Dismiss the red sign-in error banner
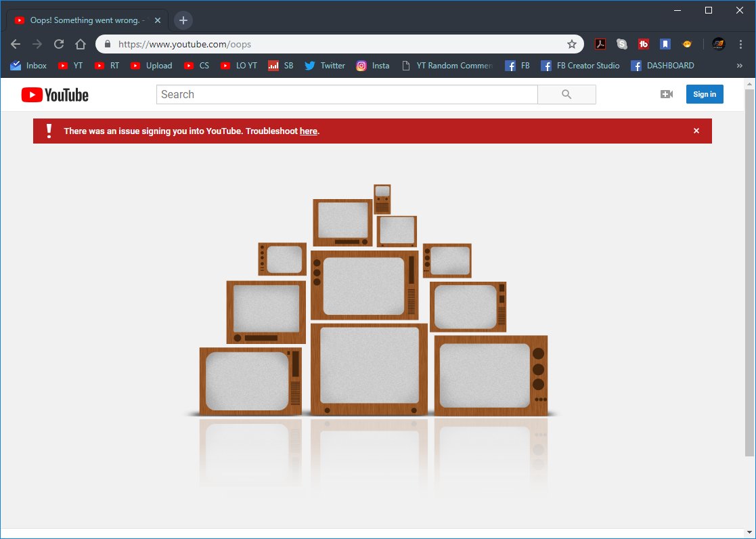 (x=696, y=131)
